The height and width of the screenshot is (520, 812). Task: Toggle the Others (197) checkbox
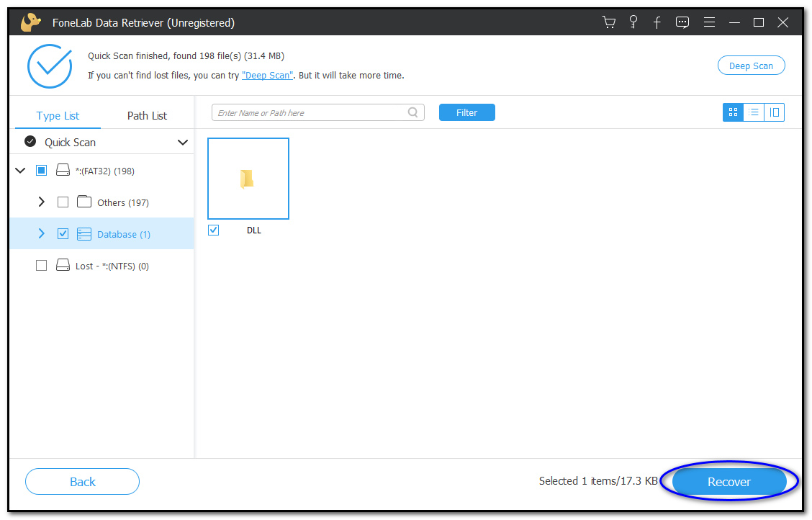[x=63, y=202]
